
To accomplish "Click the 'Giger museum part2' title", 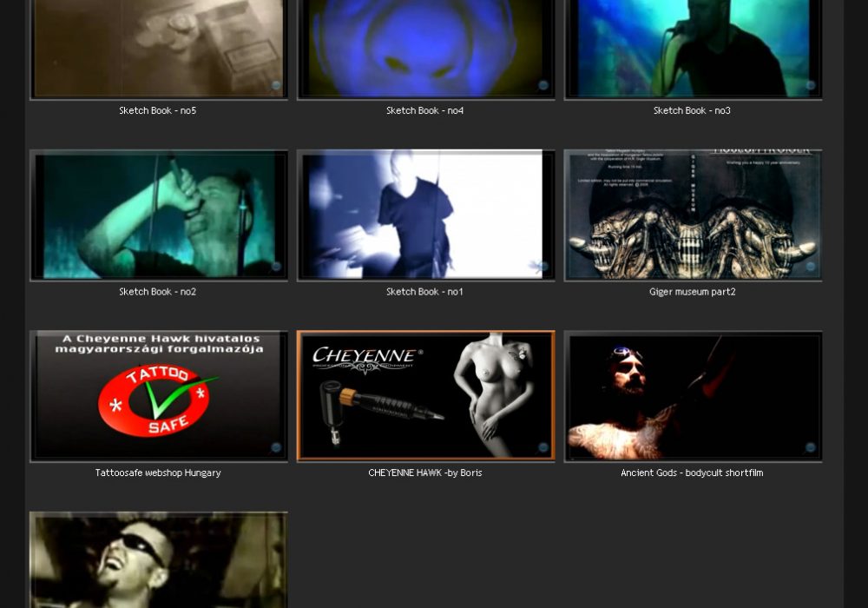I will pos(693,292).
